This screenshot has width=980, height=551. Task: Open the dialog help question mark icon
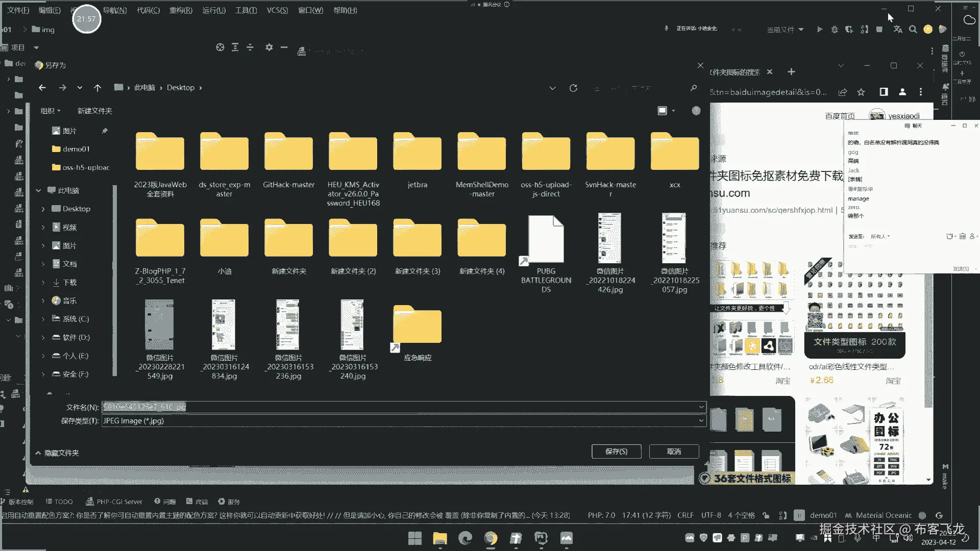pos(696,111)
